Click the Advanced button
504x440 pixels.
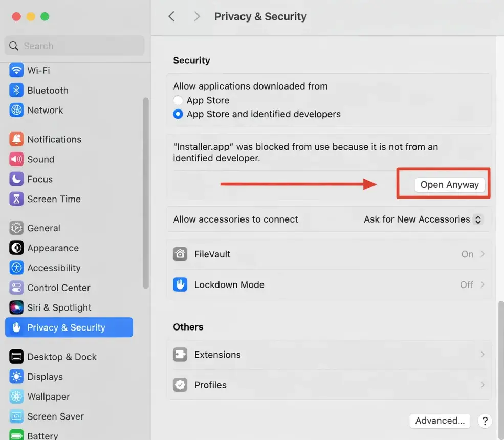pyautogui.click(x=439, y=421)
